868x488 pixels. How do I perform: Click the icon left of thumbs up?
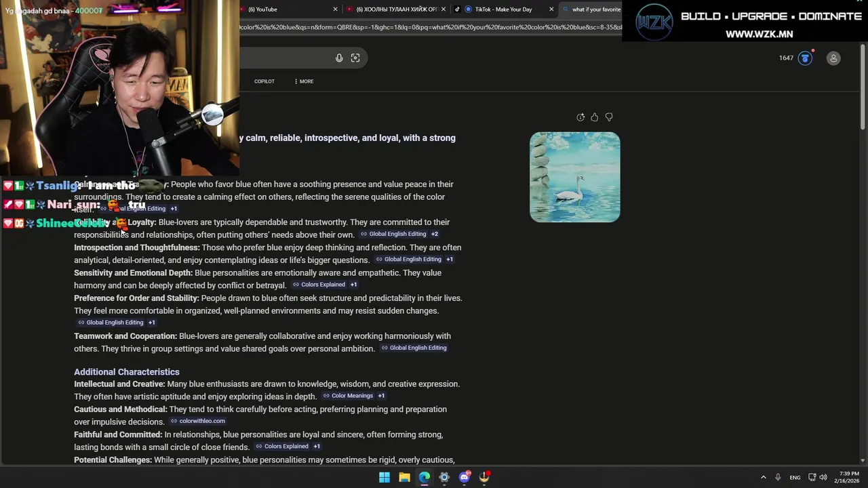click(x=580, y=117)
